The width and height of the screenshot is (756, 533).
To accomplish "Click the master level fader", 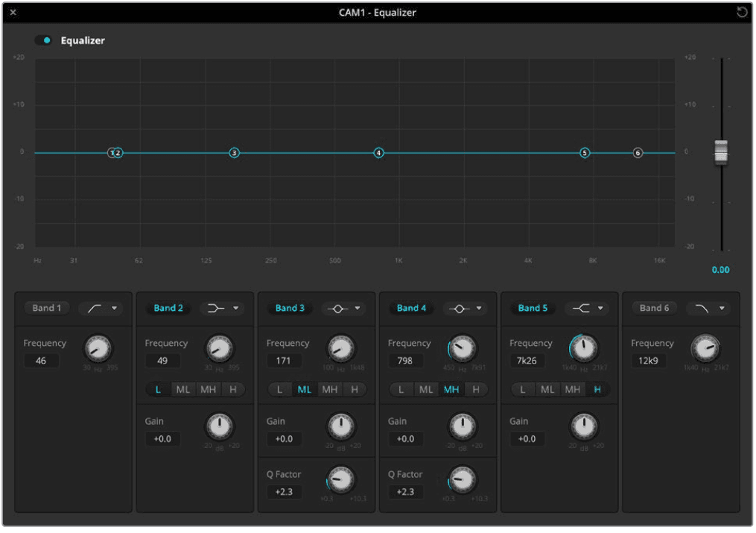I will 720,151.
